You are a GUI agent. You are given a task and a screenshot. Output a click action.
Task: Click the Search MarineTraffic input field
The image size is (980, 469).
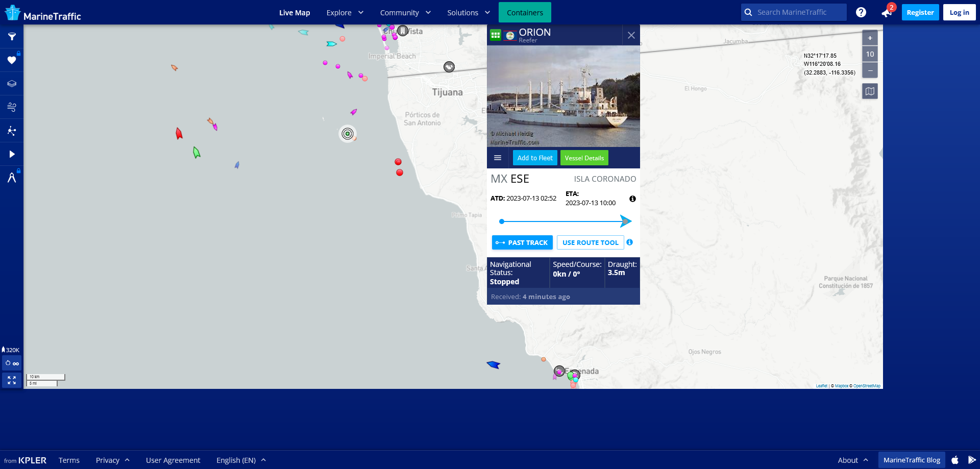[794, 12]
